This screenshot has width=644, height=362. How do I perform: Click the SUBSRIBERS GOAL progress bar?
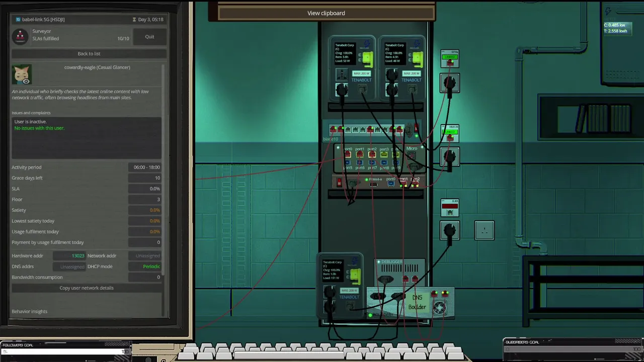[x=573, y=349]
